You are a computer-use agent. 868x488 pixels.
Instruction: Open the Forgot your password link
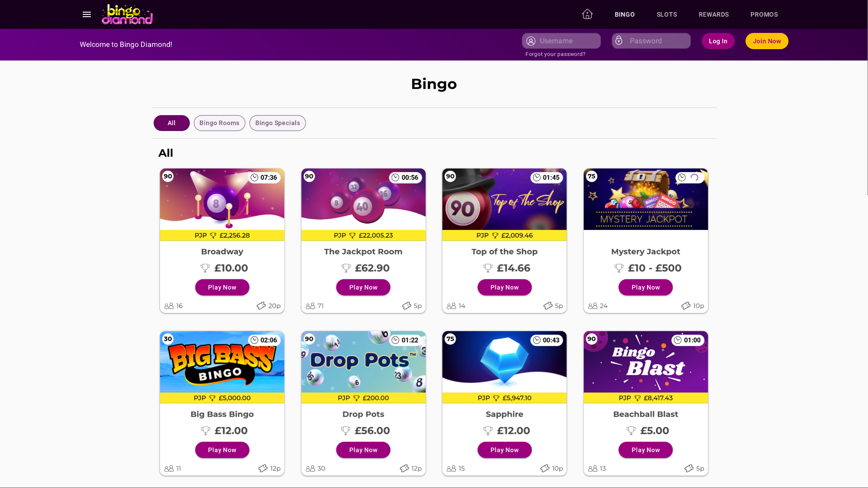pyautogui.click(x=555, y=54)
